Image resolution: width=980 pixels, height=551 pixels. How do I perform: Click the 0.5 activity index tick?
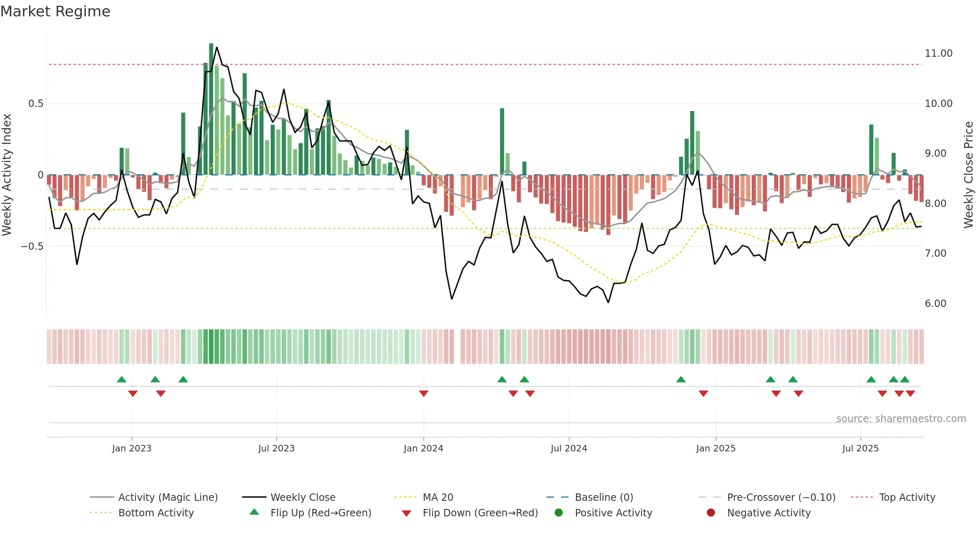click(36, 104)
